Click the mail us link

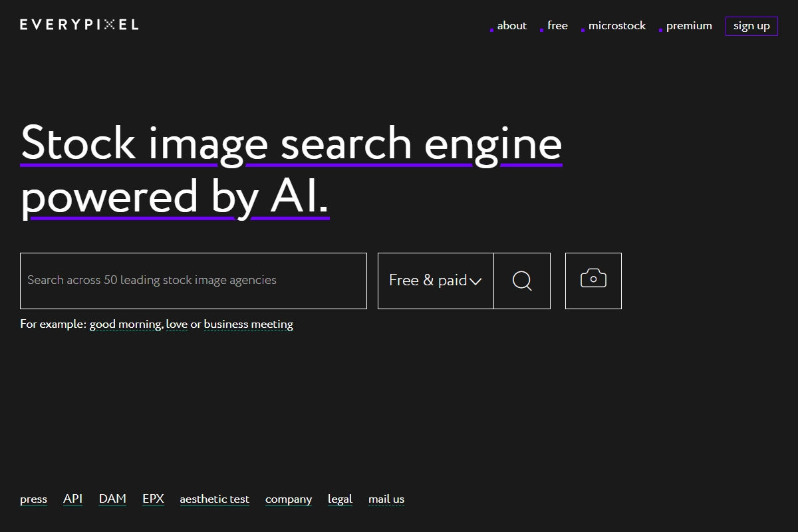(386, 499)
